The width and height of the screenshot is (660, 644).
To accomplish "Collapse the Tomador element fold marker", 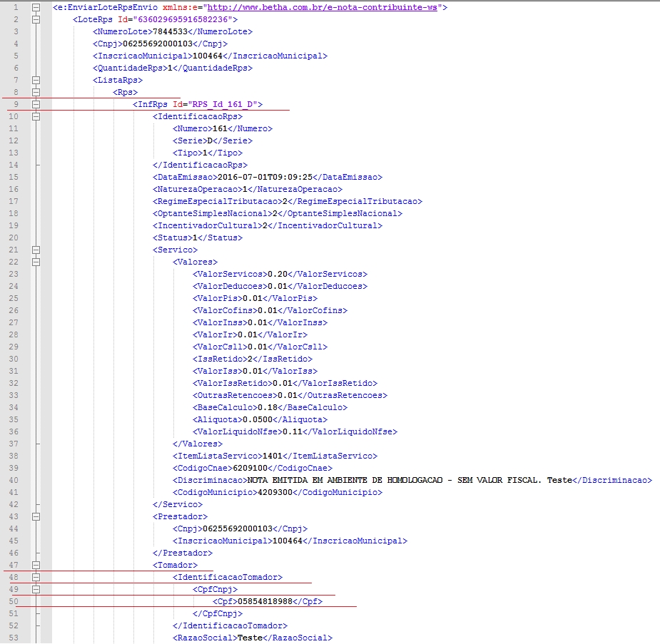I will click(37, 564).
